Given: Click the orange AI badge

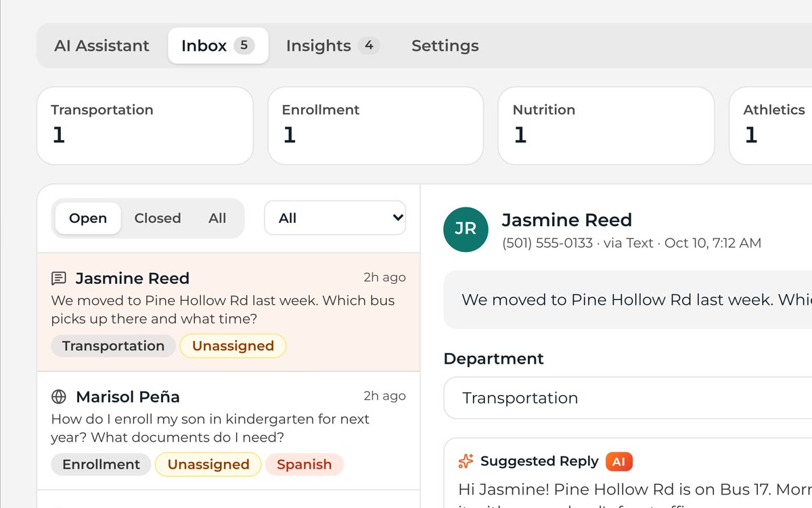Looking at the screenshot, I should [x=618, y=462].
